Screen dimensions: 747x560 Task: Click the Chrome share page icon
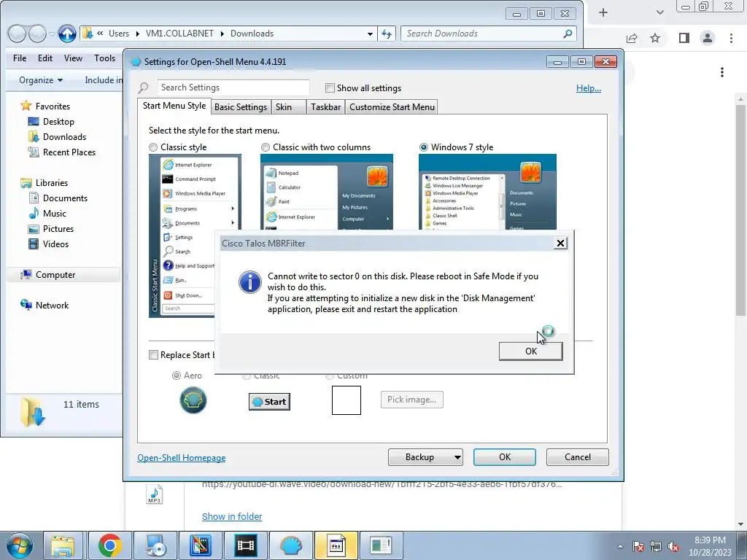(x=632, y=38)
